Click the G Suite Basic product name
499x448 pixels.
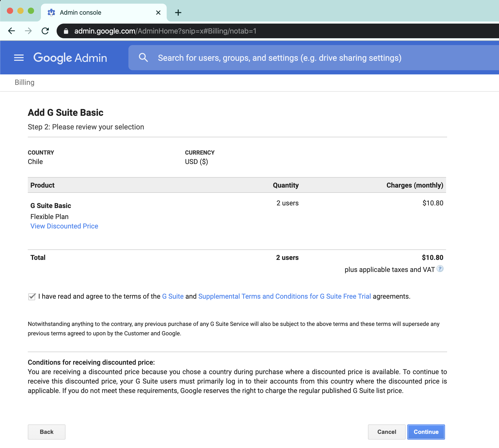[51, 206]
